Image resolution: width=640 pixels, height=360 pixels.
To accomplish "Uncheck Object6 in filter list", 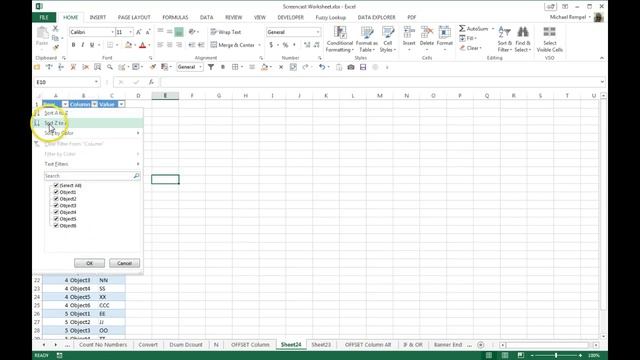I will click(56, 225).
